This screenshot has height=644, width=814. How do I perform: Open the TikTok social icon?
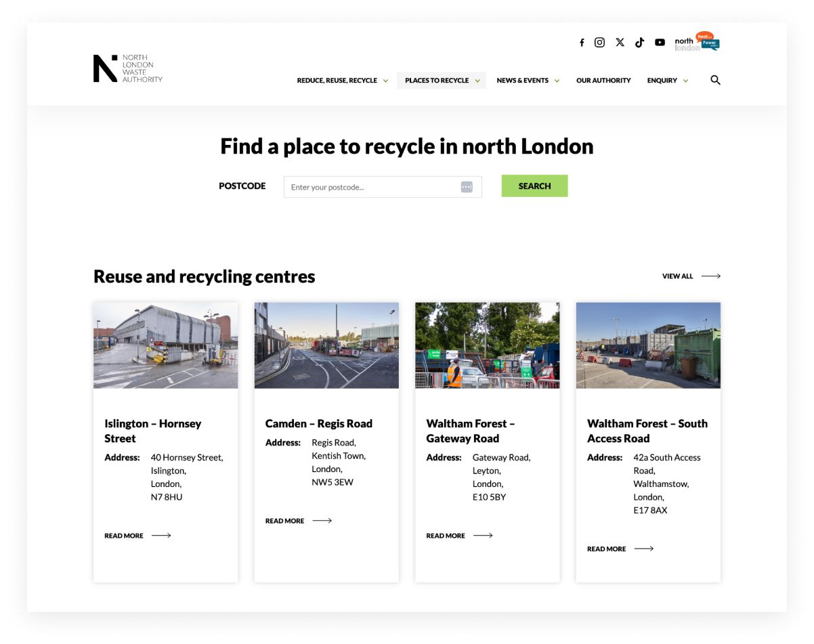[639, 42]
